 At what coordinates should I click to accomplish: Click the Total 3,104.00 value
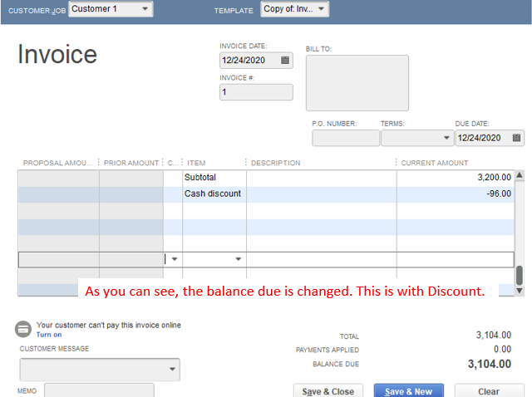(494, 336)
